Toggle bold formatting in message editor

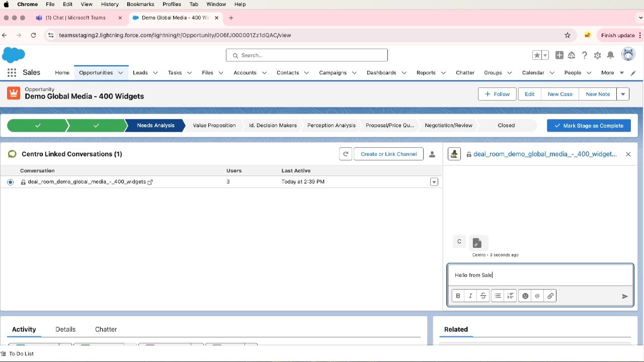click(x=458, y=296)
